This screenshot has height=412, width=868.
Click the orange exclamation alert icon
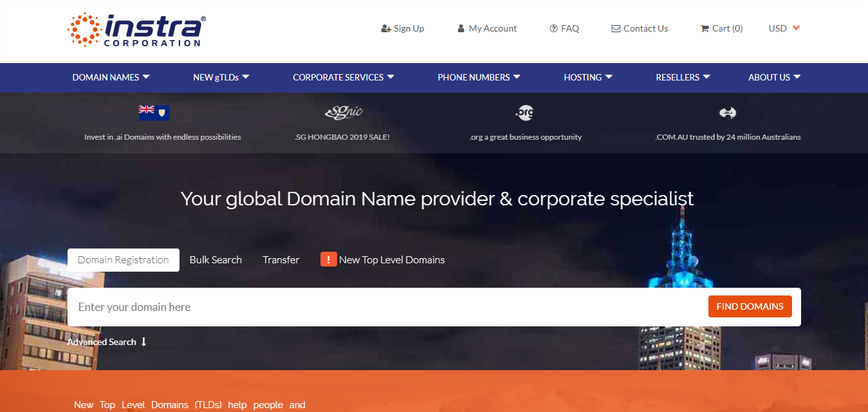click(x=328, y=259)
